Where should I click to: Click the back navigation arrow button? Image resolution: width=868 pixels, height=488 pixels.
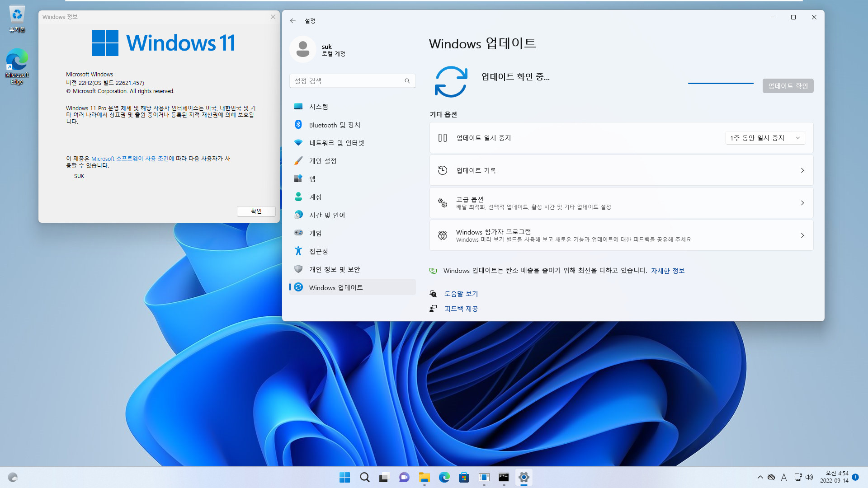292,21
